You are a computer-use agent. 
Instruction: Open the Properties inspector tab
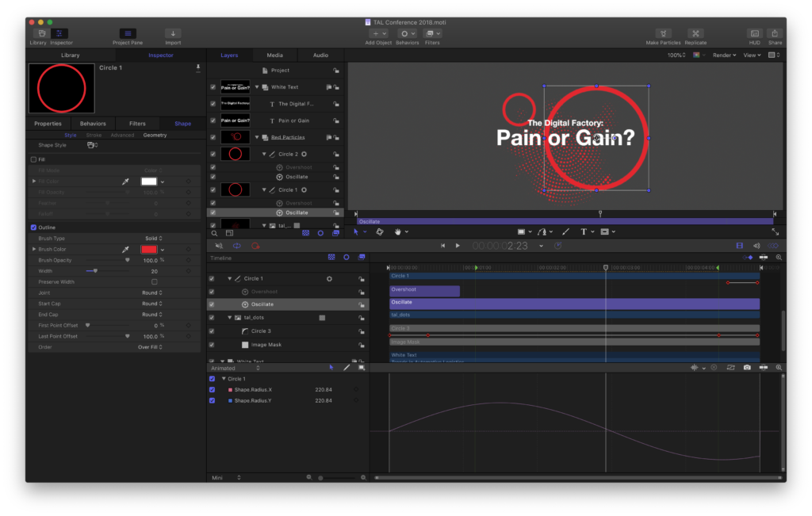48,124
